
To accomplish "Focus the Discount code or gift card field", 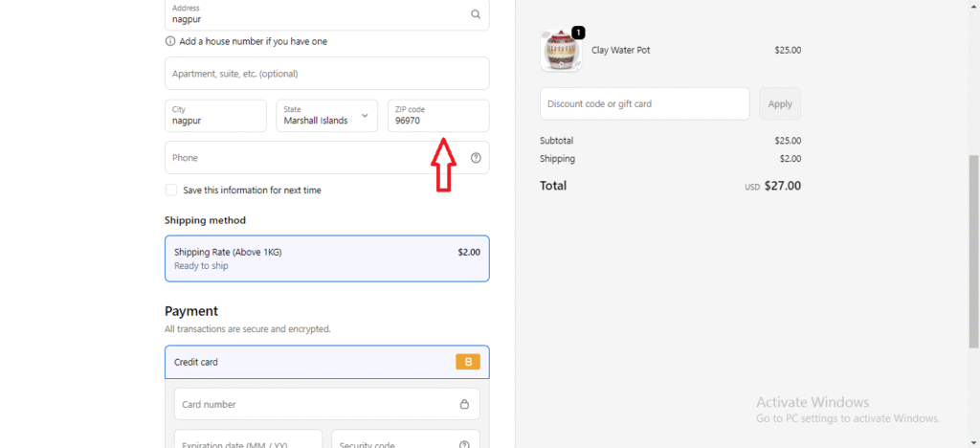I will 644,103.
